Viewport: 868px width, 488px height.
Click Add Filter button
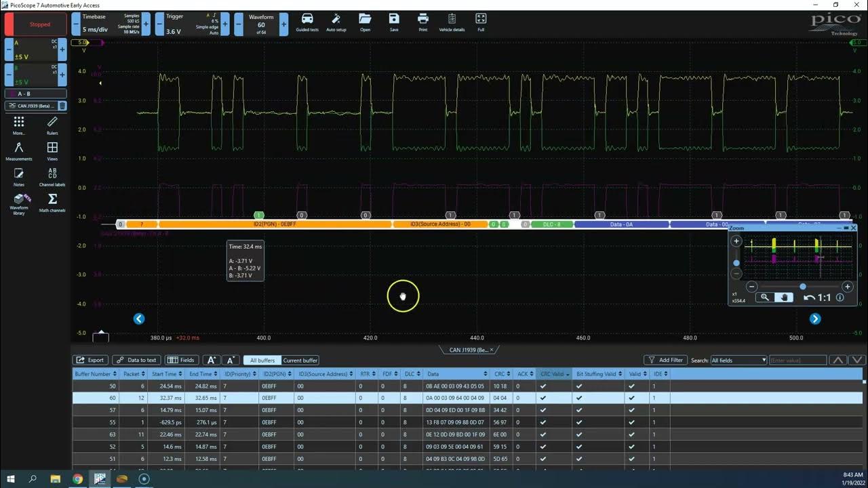click(665, 360)
